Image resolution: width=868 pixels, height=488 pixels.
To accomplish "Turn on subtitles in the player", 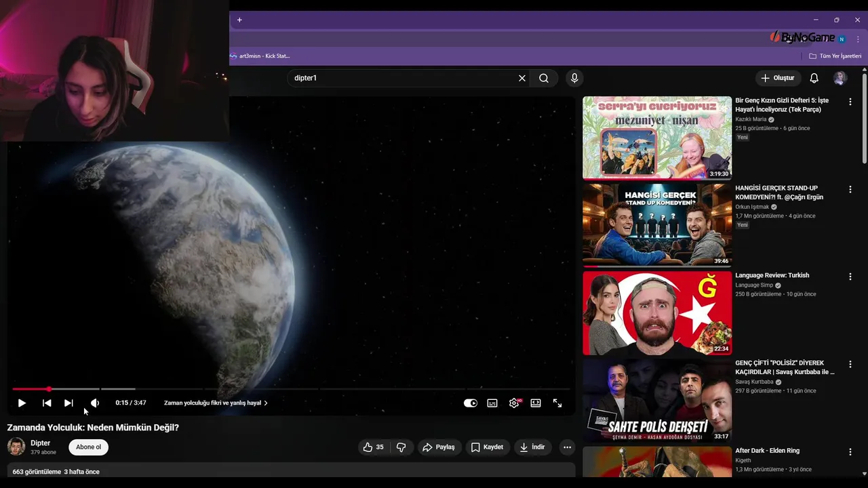I will pos(492,403).
